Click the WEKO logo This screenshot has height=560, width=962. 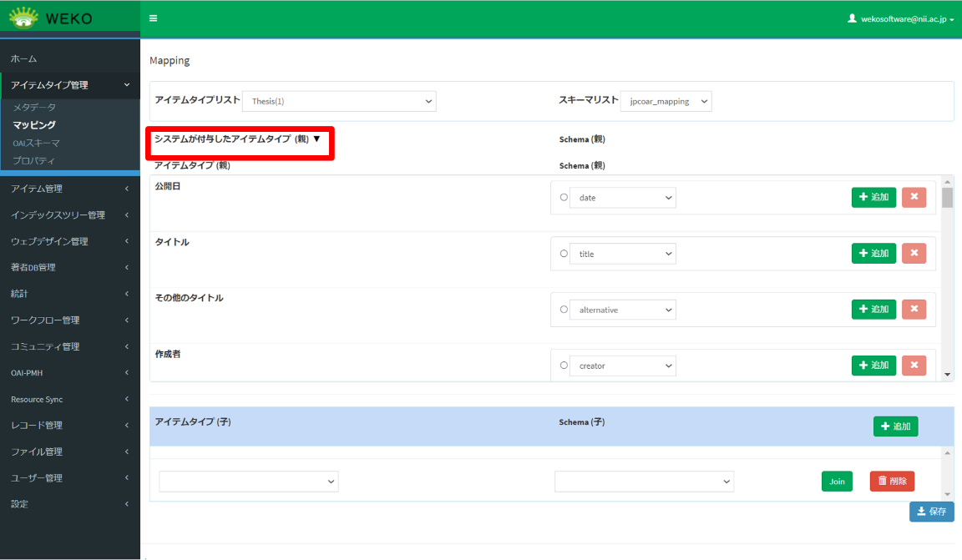[52, 18]
